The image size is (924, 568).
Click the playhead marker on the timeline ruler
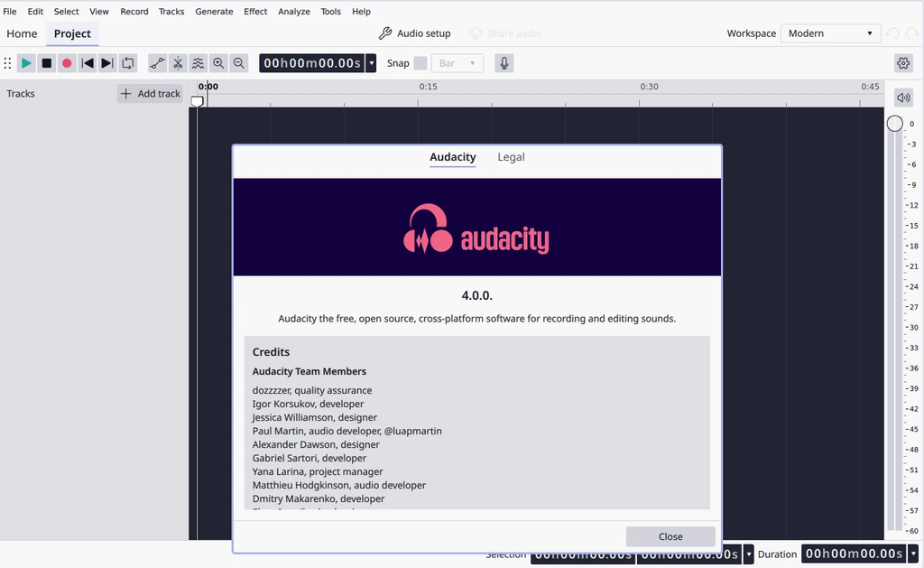coord(198,101)
